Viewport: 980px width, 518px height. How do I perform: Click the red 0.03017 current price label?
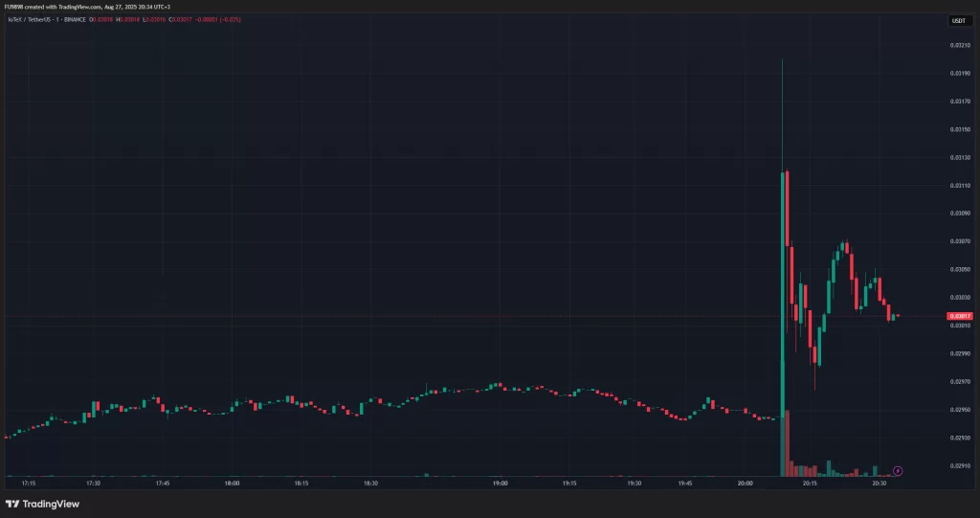959,316
